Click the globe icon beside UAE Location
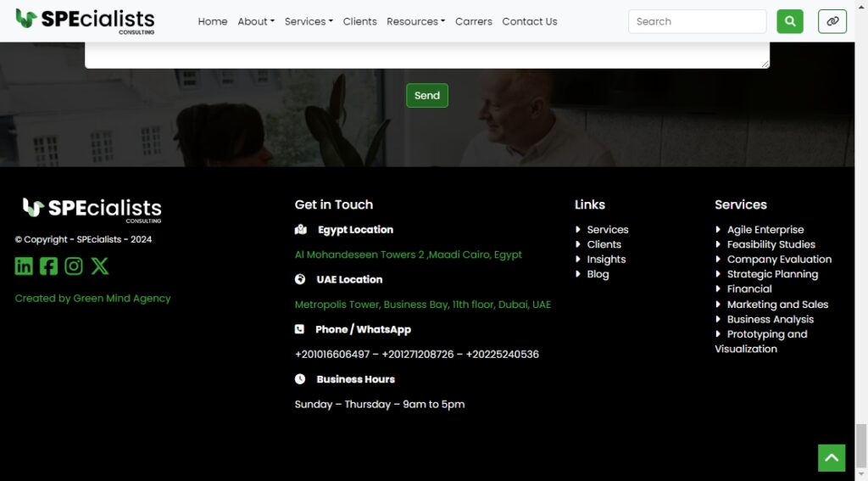This screenshot has width=868, height=481. 300,279
